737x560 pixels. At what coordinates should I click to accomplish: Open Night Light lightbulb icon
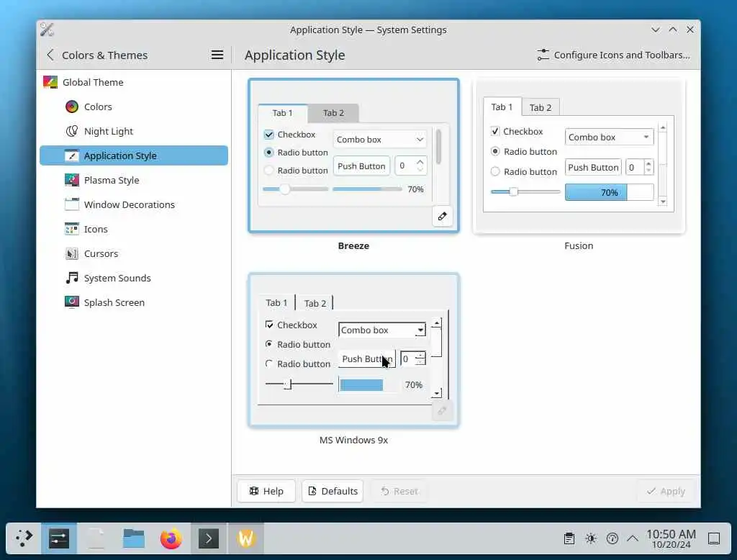71,131
